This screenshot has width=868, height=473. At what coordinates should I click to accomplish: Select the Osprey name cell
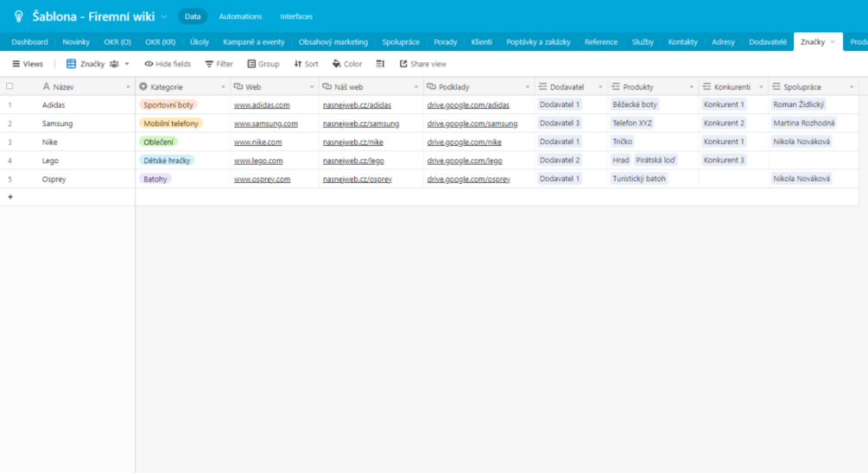coord(54,180)
